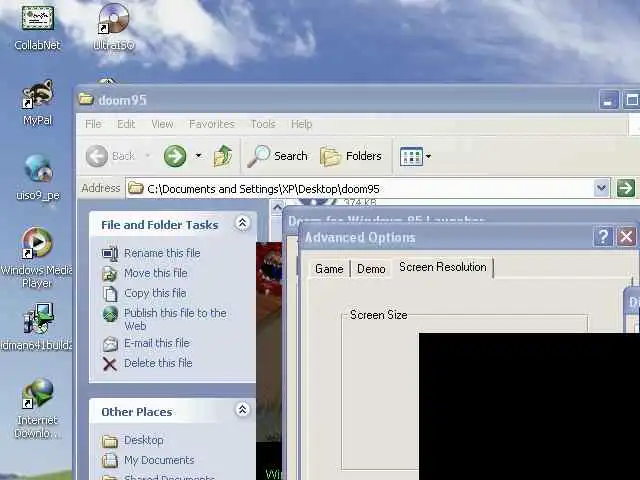
Task: Select the idman641build desktop icon
Action: tap(37, 327)
